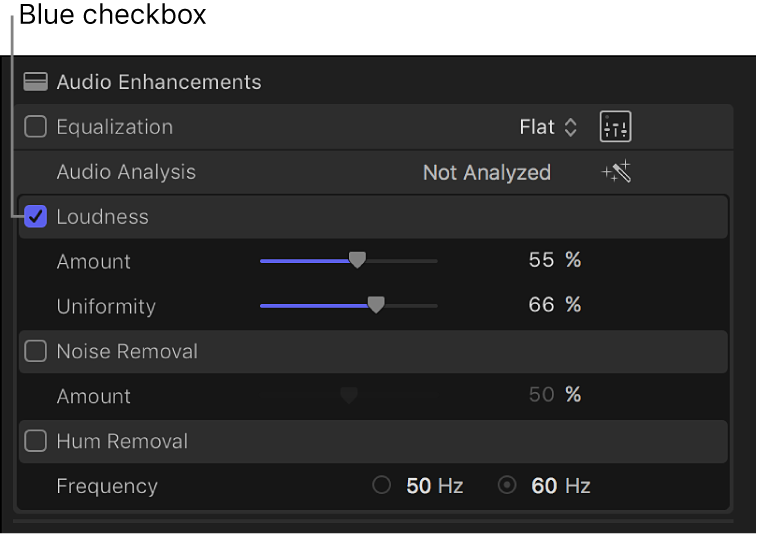The width and height of the screenshot is (758, 535).
Task: Uncheck the Loudness checkbox
Action: (36, 217)
